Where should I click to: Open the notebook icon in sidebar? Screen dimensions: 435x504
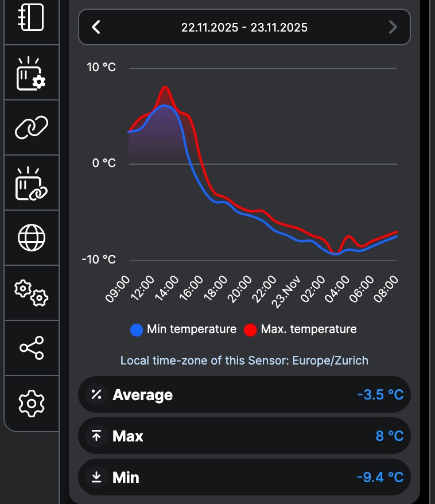(x=32, y=18)
